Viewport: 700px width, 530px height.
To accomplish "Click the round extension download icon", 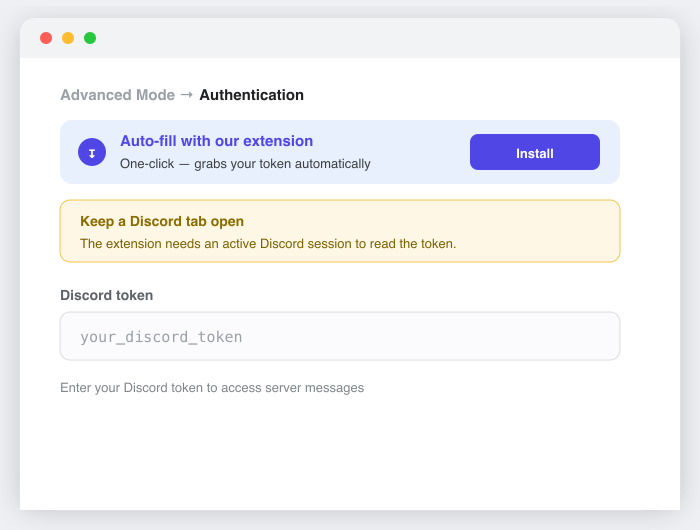I will (92, 152).
